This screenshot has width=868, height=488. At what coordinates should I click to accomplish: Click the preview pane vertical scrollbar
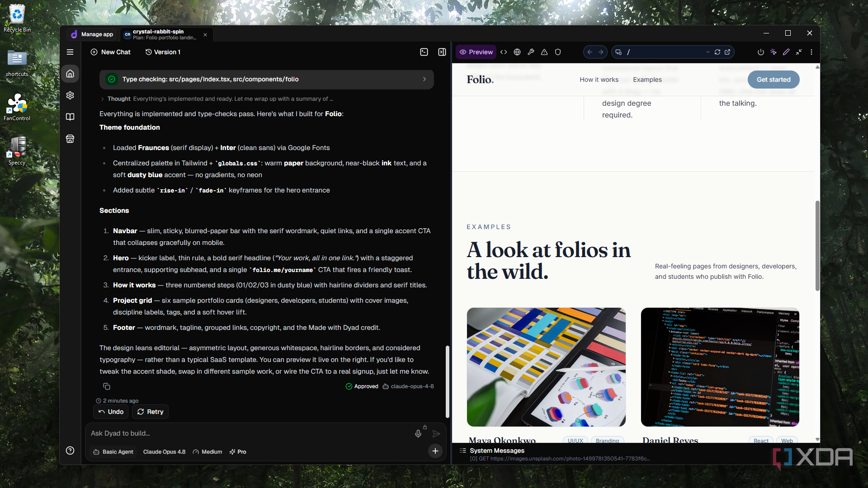(x=817, y=246)
